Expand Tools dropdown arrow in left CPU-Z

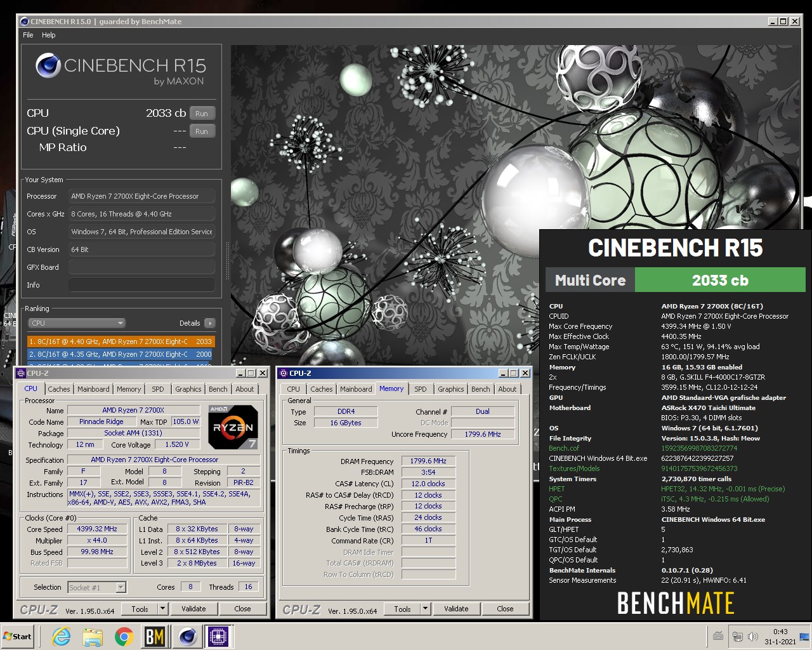[163, 609]
